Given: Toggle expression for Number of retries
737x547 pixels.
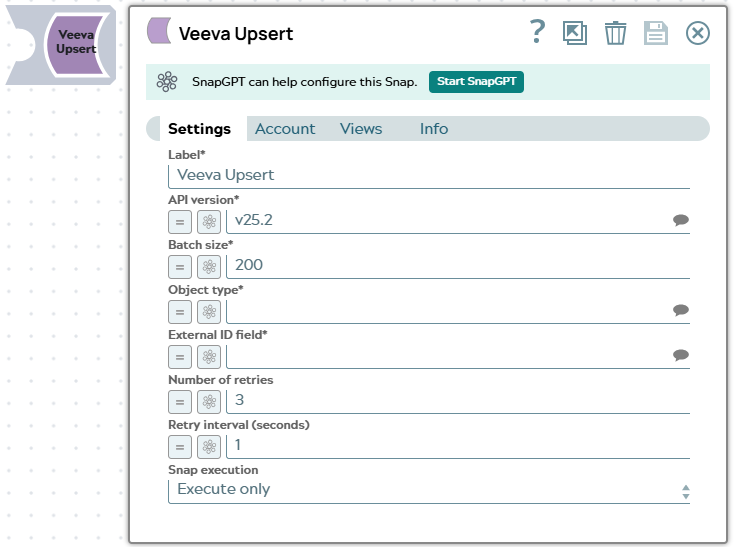Looking at the screenshot, I should [180, 402].
